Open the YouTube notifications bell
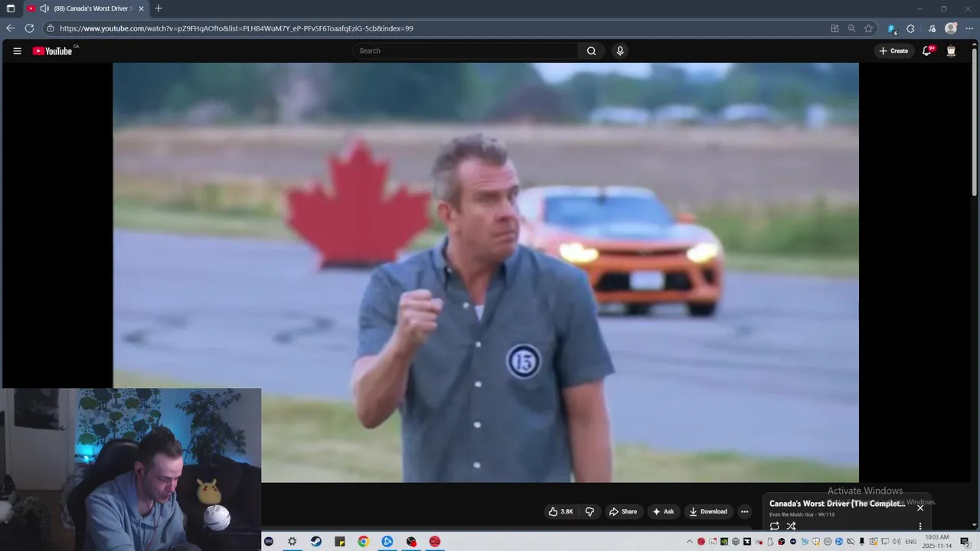The width and height of the screenshot is (980, 551). (x=926, y=51)
